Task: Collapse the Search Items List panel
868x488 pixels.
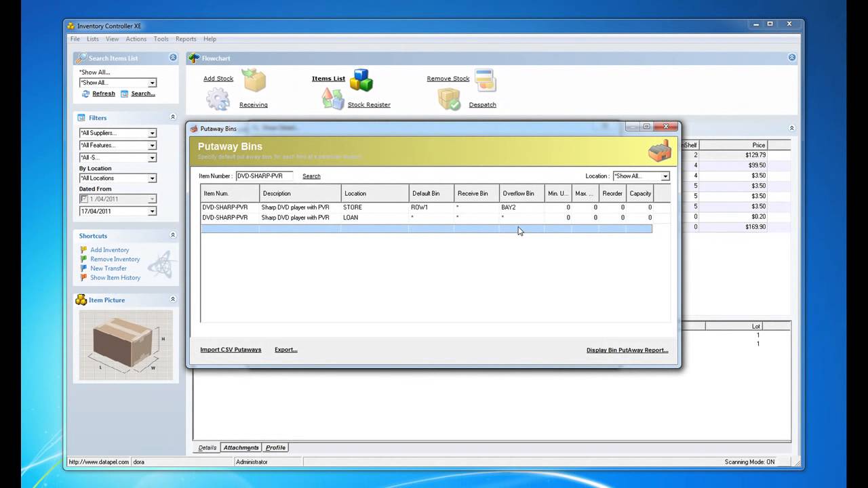Action: (x=173, y=58)
